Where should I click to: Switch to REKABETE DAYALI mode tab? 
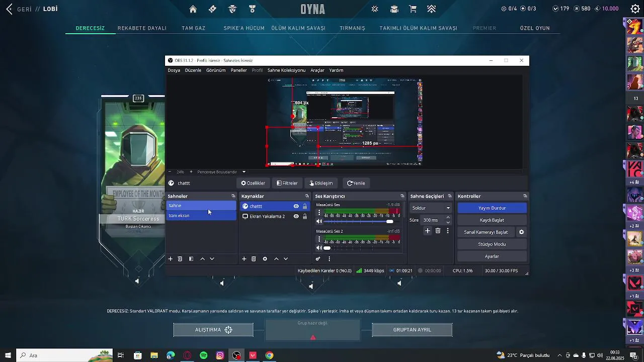(x=142, y=28)
